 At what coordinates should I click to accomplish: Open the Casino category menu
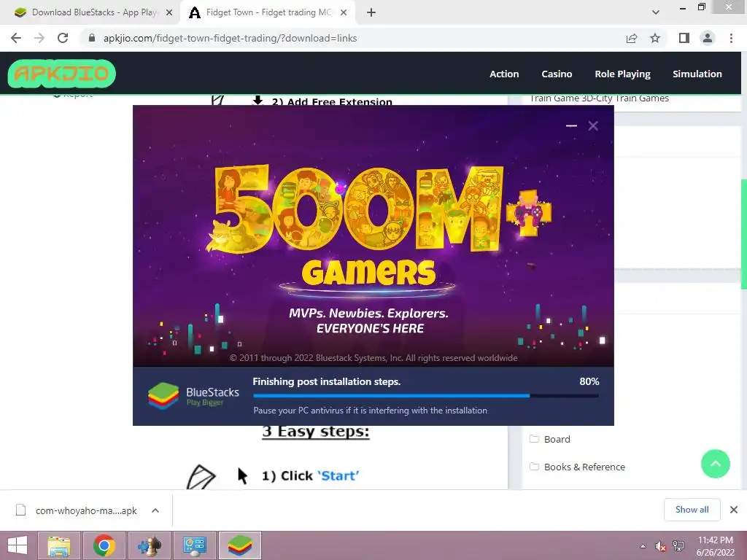coord(557,74)
